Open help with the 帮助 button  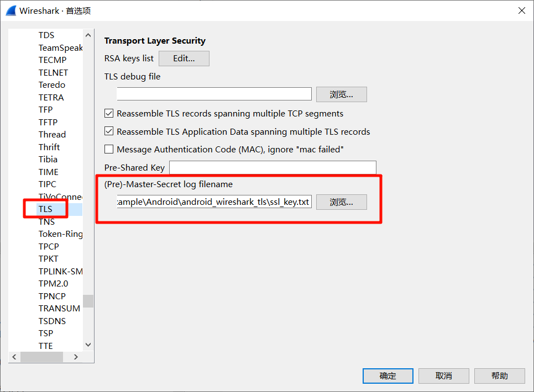pos(499,375)
